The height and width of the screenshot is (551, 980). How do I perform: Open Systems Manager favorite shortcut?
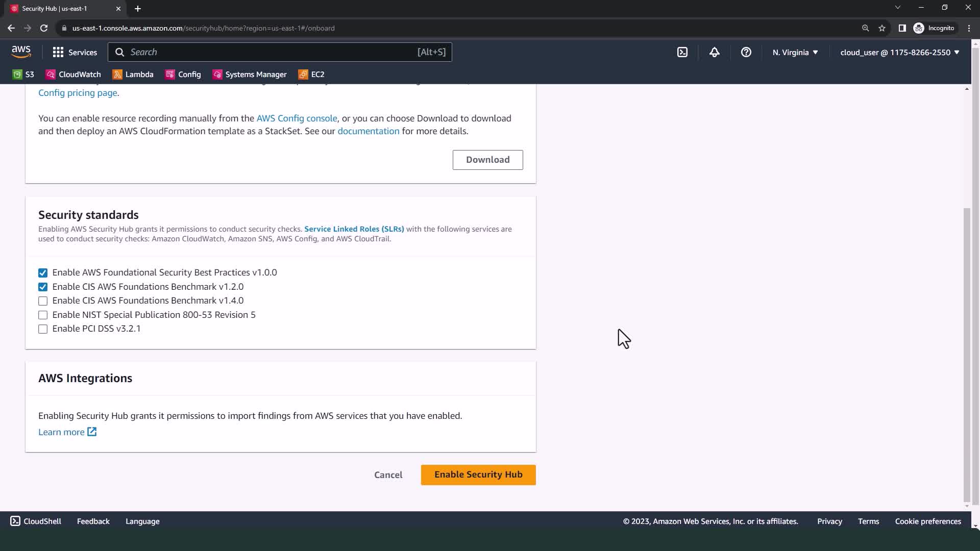[x=250, y=74]
